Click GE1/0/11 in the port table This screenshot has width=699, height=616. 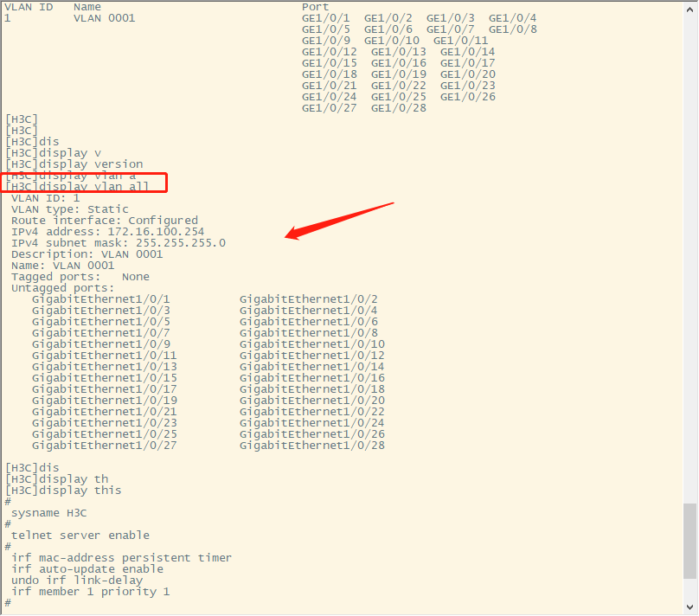pos(461,41)
